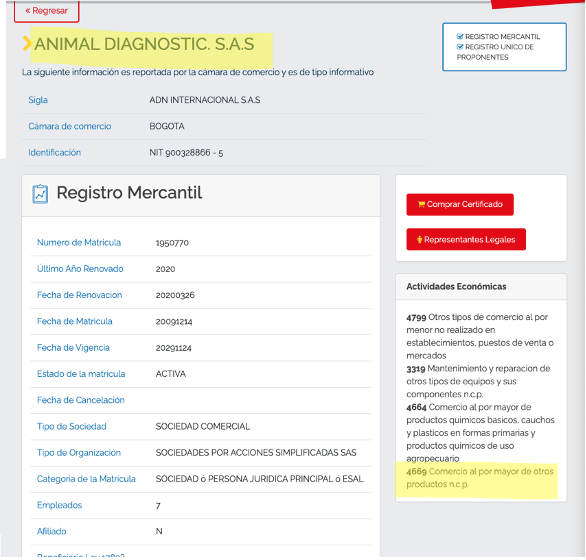
Task: View Representantes Legales
Action: click(x=466, y=239)
